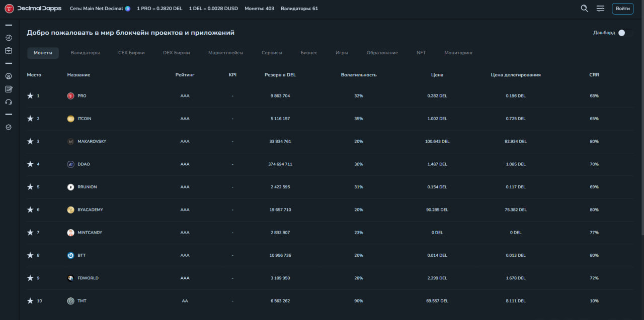644x320 pixels.
Task: Switch to the NFT tab
Action: [x=421, y=53]
